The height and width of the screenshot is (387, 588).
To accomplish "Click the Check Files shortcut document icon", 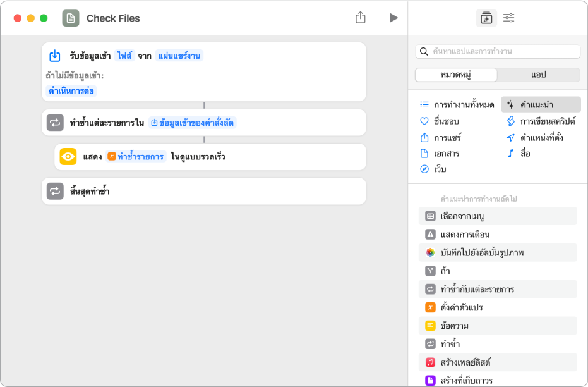I will [x=71, y=18].
